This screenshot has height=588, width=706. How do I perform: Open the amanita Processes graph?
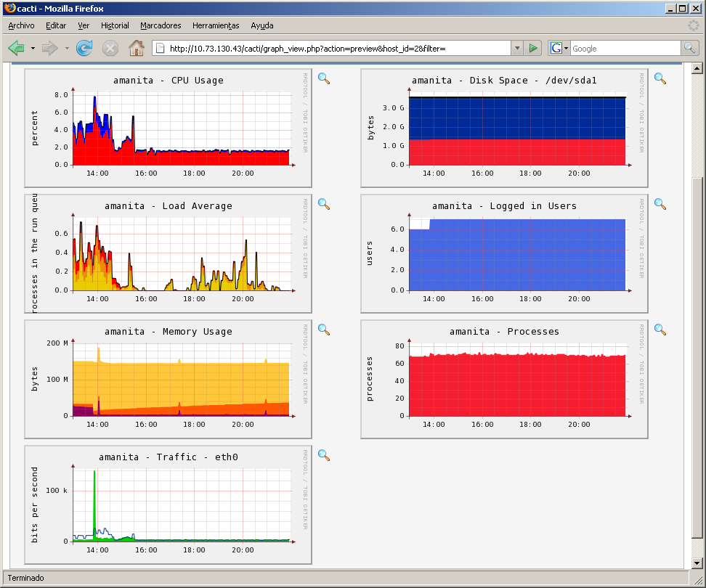(504, 379)
